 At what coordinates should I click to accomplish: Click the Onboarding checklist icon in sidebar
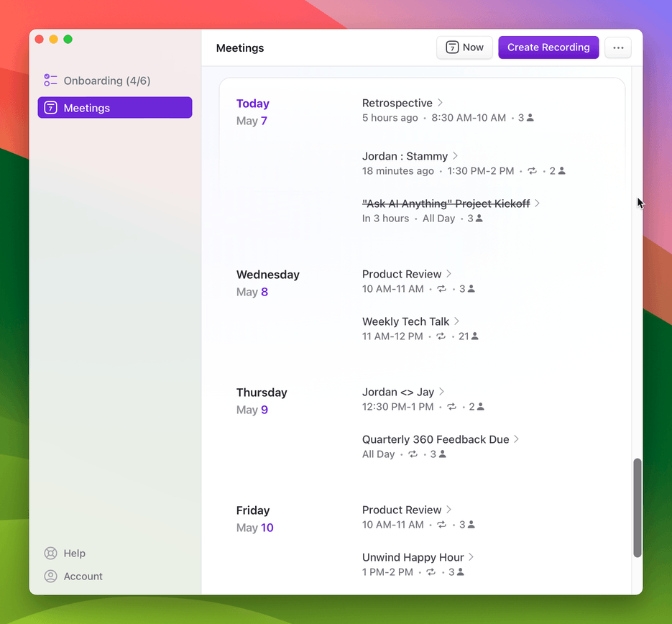tap(50, 80)
